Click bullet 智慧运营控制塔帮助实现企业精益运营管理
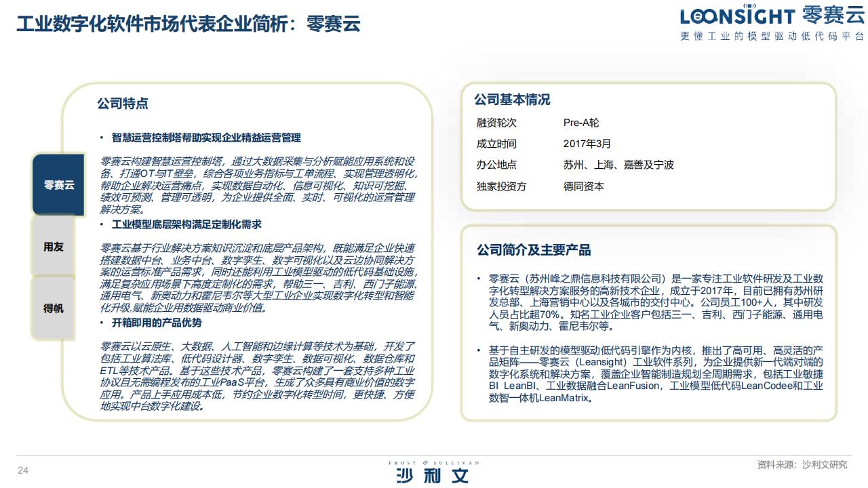Image resolution: width=868 pixels, height=488 pixels. 206,138
